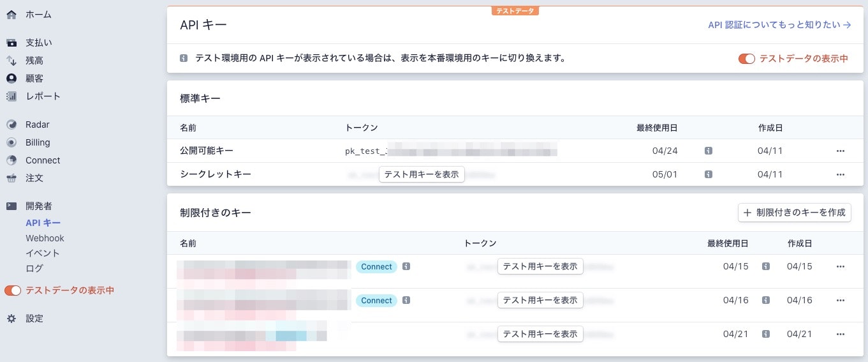Image resolution: width=868 pixels, height=362 pixels.
Task: Click テスト用キーを表示 in 04/16 row
Action: pos(540,300)
